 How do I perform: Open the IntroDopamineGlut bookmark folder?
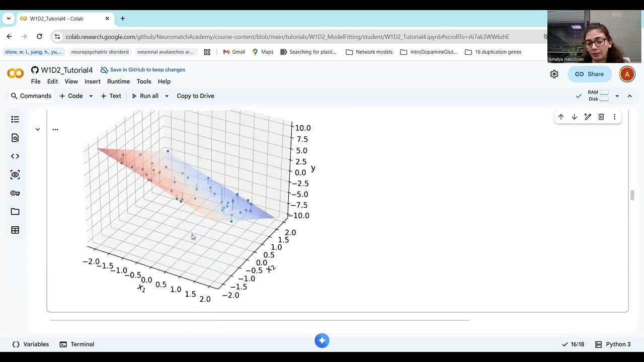[x=428, y=52]
